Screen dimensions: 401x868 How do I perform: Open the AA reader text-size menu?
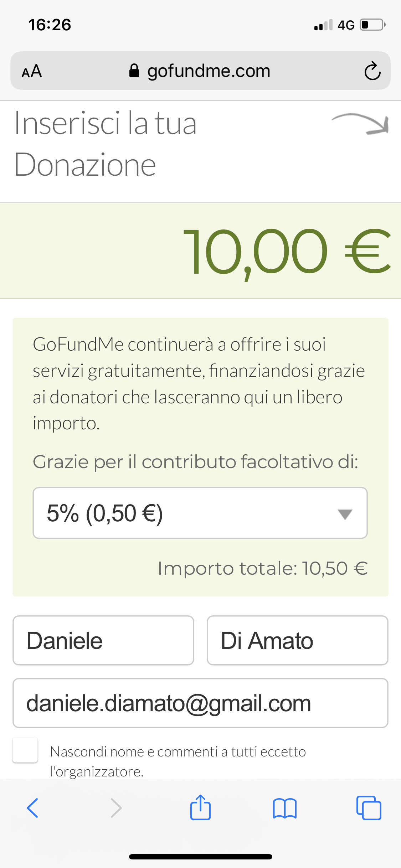(x=32, y=71)
